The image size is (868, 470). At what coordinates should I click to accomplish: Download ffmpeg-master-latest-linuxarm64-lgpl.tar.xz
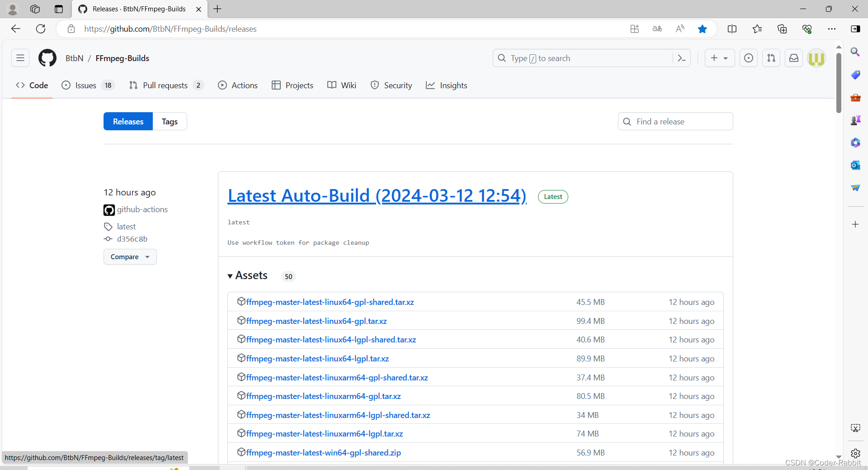click(x=325, y=434)
